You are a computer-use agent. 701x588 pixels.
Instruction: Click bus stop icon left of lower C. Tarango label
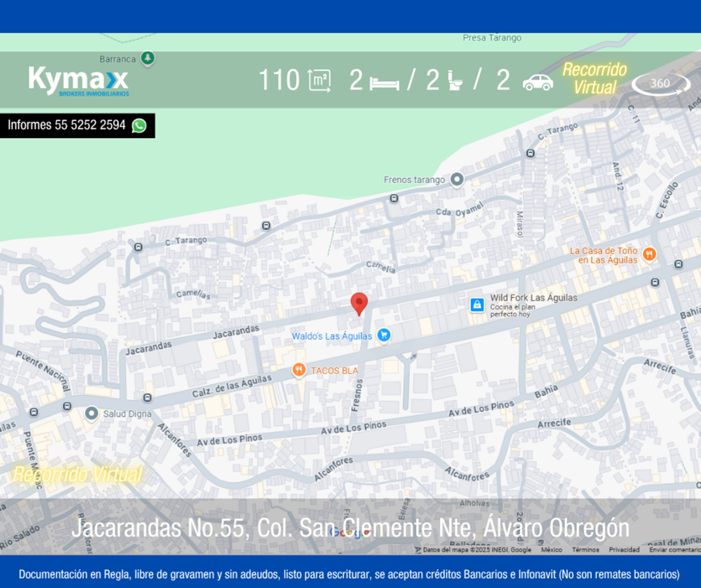[x=138, y=247]
